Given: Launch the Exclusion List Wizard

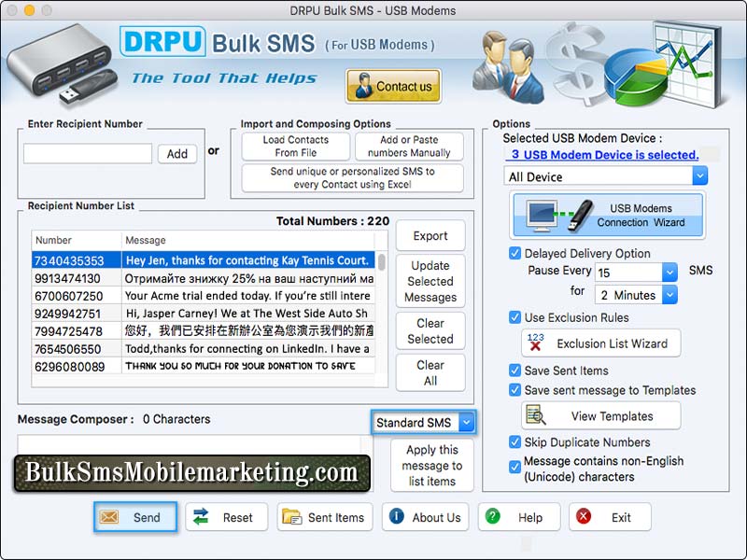Looking at the screenshot, I should [x=600, y=343].
